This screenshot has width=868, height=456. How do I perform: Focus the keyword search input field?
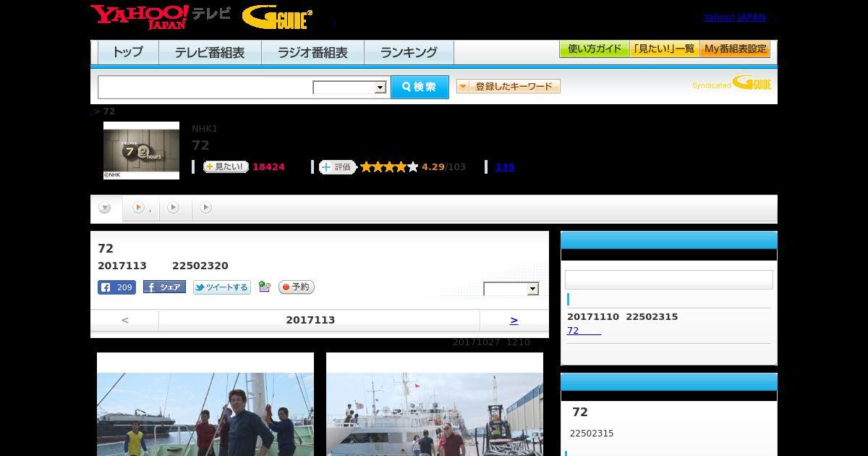[x=205, y=87]
